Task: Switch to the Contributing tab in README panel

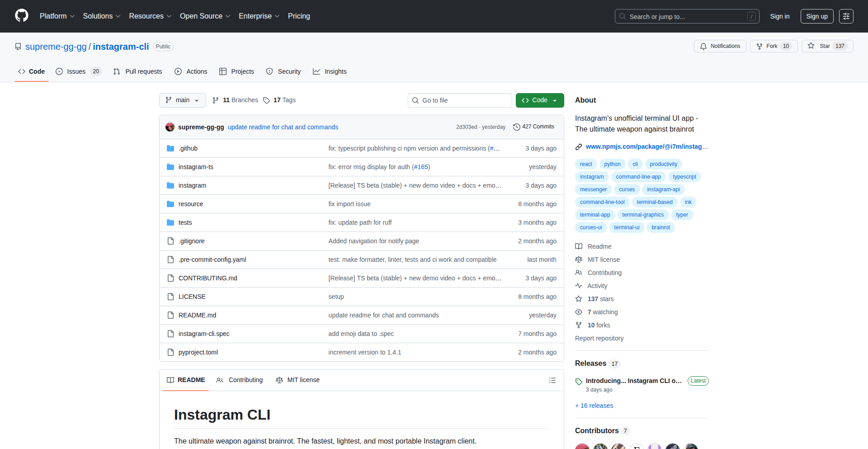Action: (x=240, y=380)
